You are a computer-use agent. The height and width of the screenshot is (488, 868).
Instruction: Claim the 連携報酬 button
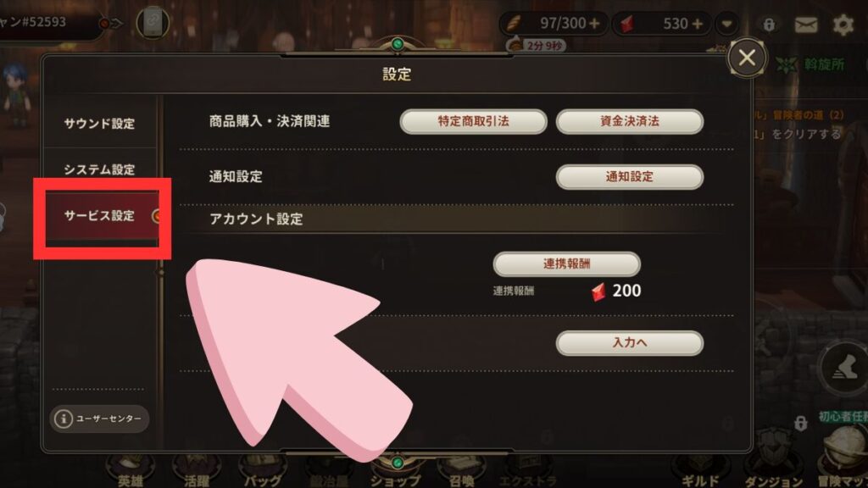(x=566, y=264)
